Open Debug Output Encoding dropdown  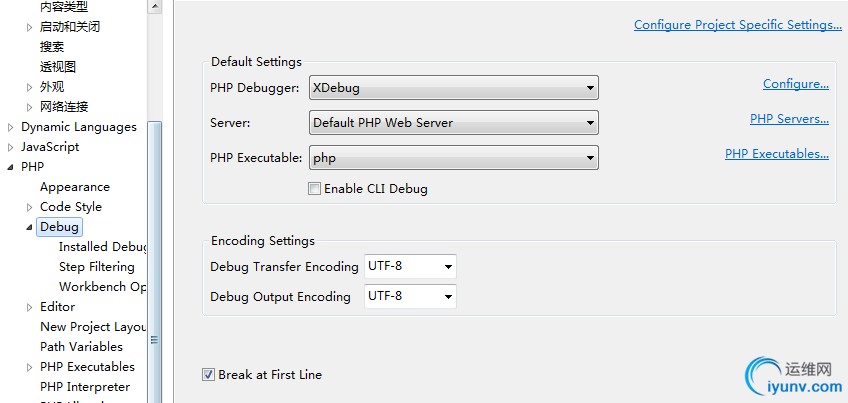[x=410, y=296]
